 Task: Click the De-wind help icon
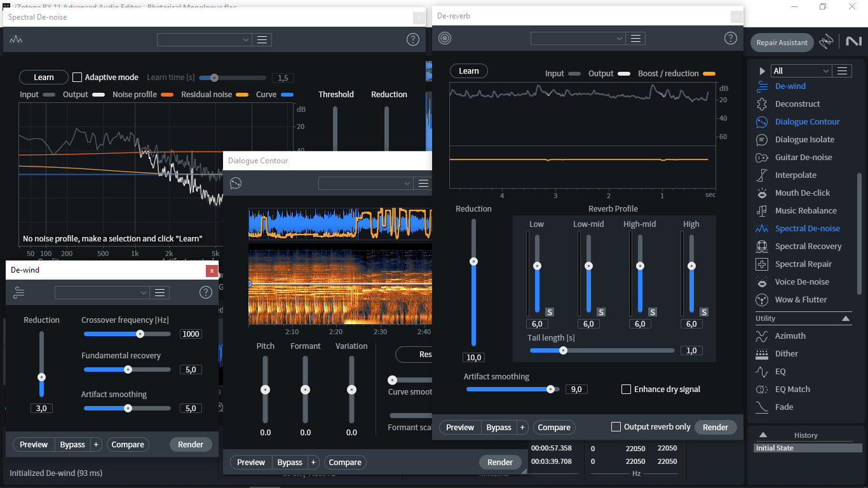tap(205, 292)
